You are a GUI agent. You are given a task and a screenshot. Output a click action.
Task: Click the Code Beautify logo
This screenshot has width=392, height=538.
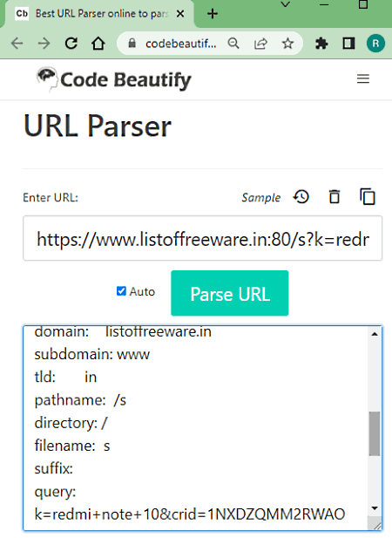(113, 79)
